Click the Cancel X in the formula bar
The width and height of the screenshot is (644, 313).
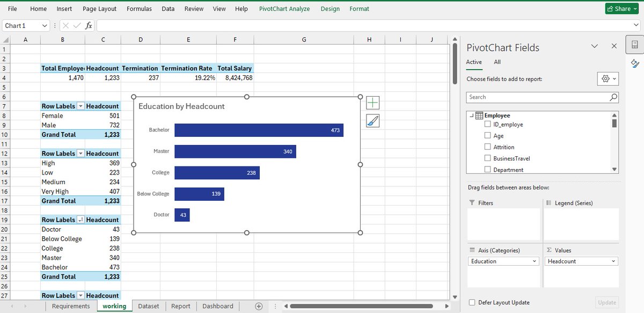coord(65,25)
